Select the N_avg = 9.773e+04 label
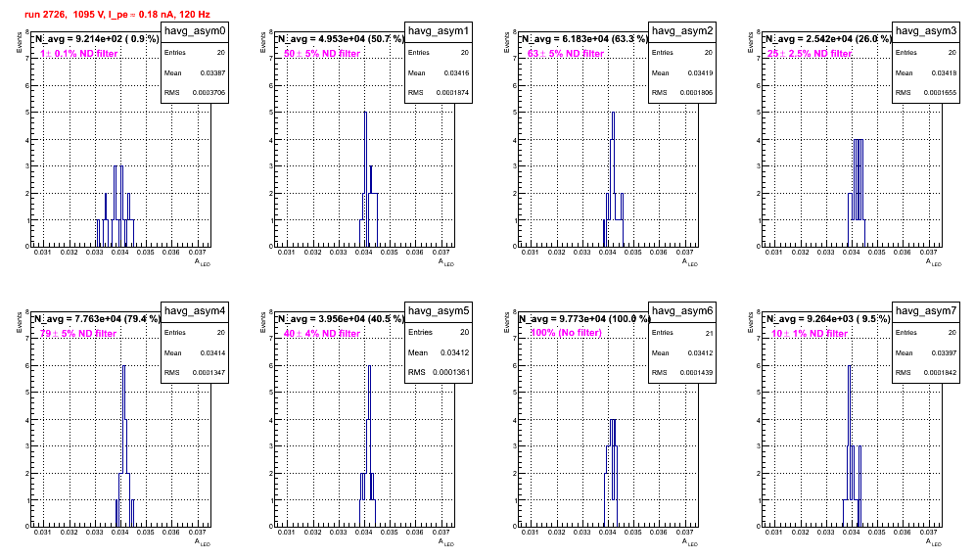 click(x=584, y=319)
